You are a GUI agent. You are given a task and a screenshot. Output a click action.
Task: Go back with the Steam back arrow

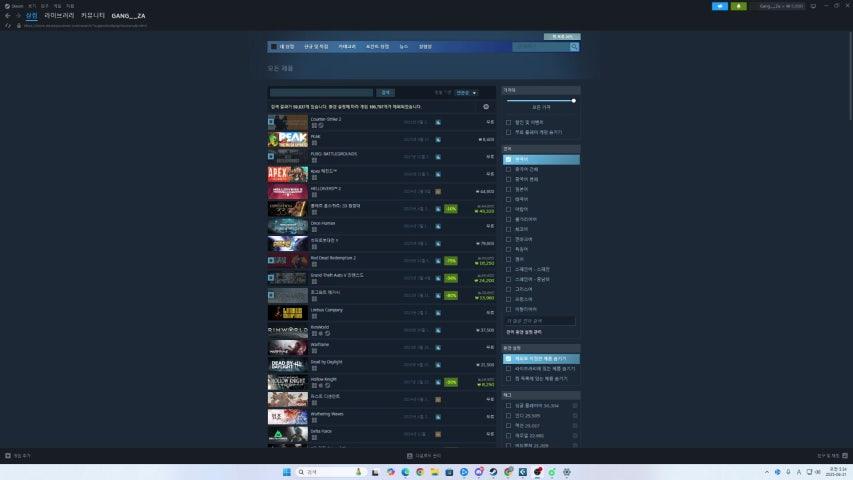8,16
